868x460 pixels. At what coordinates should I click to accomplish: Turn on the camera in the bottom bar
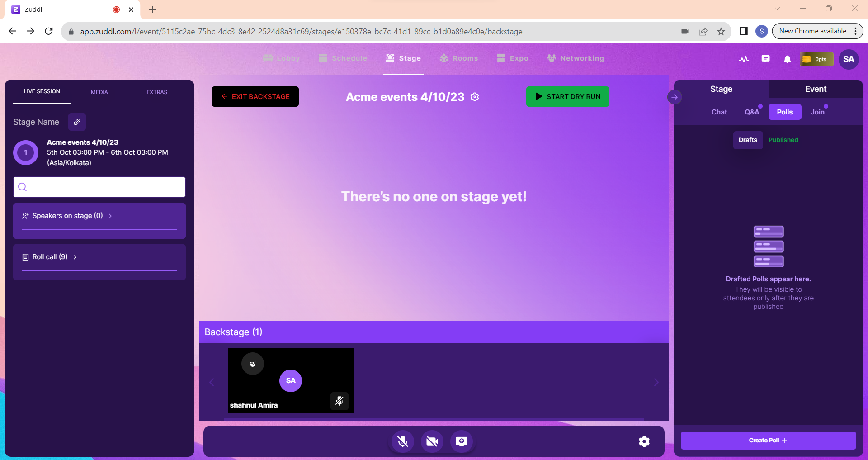432,441
